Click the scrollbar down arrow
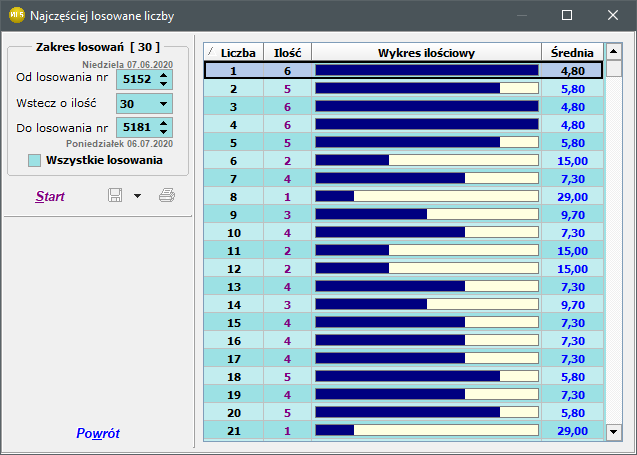 pos(614,432)
